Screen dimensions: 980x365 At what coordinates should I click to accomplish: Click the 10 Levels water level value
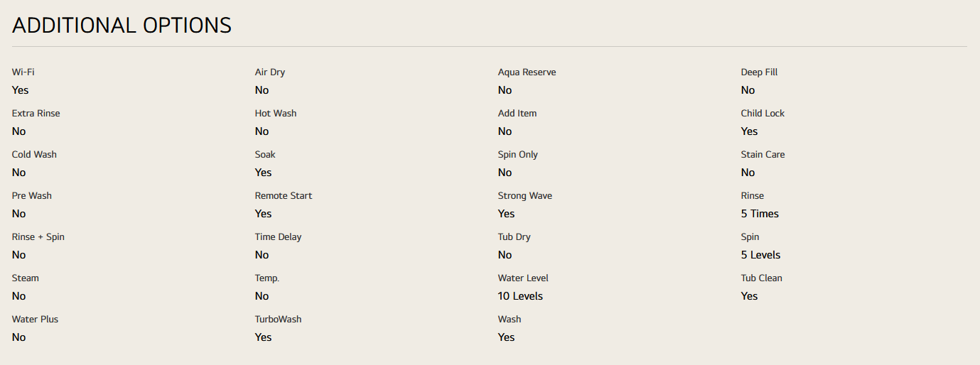(520, 296)
